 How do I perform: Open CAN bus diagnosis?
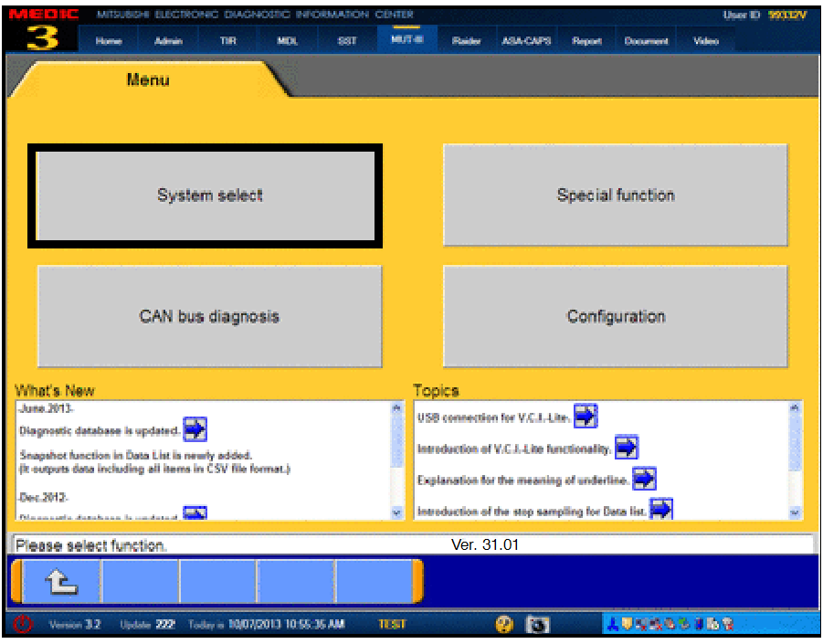point(209,316)
